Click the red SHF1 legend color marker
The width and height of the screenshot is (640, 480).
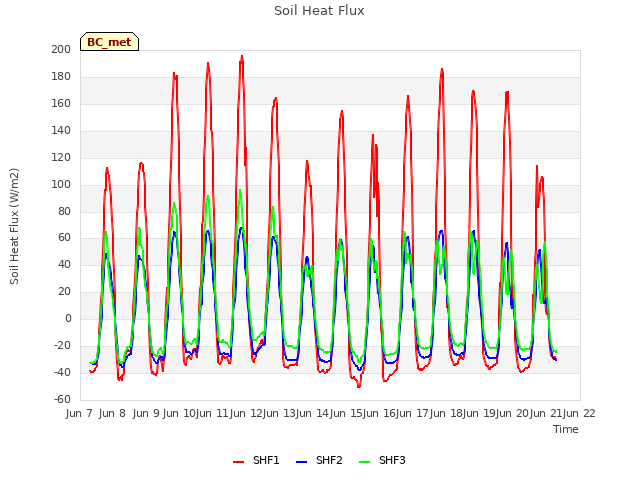pyautogui.click(x=238, y=462)
